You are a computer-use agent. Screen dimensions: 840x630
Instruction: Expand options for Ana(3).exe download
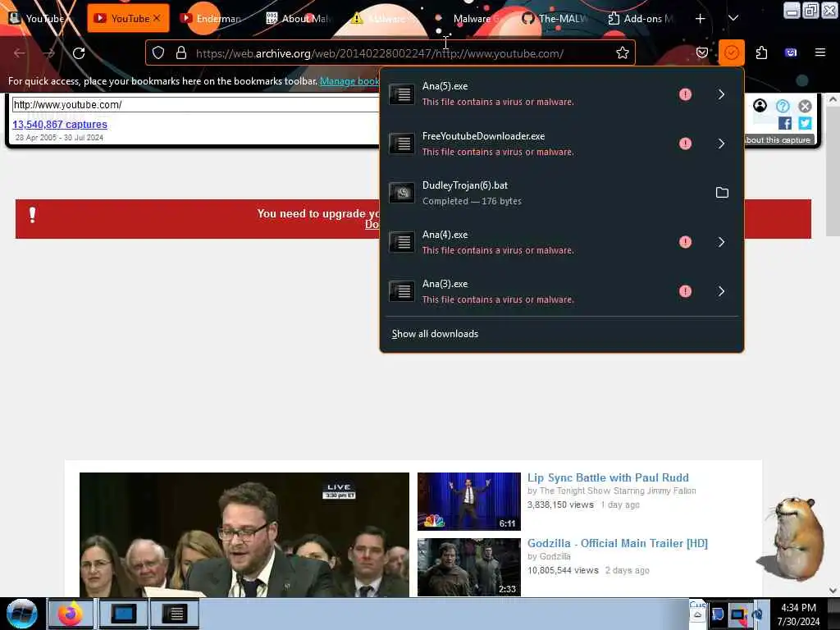pyautogui.click(x=721, y=291)
